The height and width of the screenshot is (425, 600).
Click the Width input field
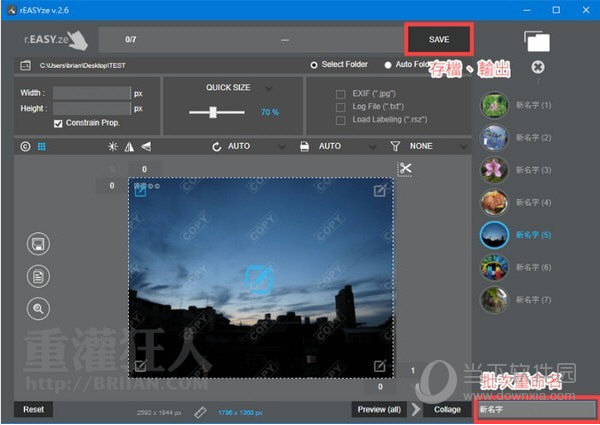tap(92, 93)
